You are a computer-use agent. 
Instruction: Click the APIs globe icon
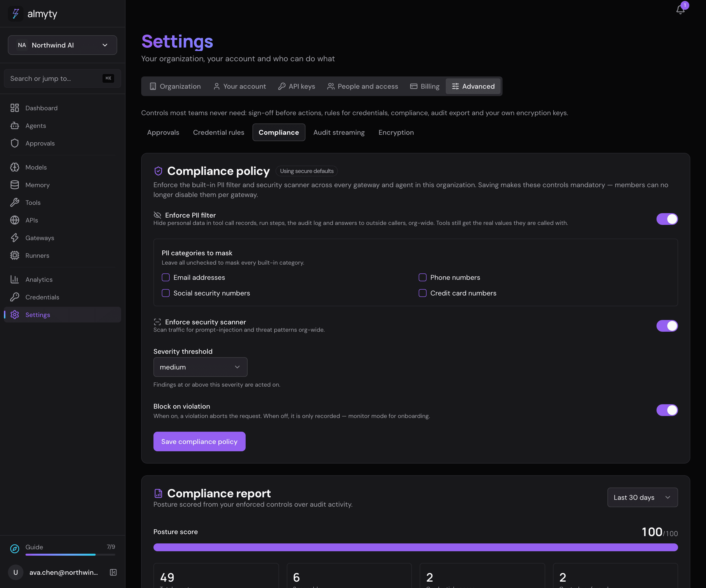point(14,220)
